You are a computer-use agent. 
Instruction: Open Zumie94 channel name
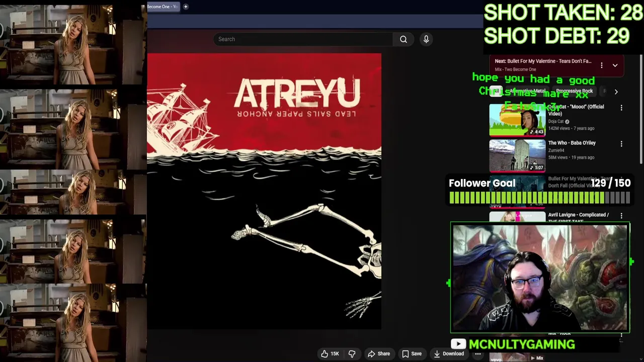click(x=556, y=150)
